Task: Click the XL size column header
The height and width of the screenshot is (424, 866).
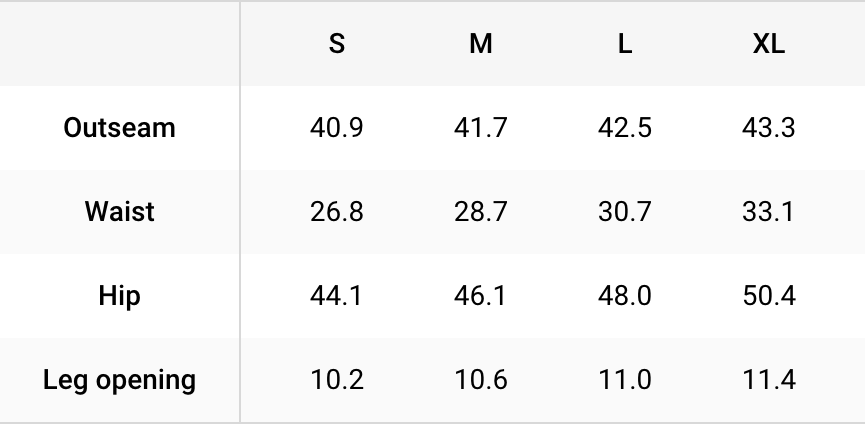Action: point(769,44)
